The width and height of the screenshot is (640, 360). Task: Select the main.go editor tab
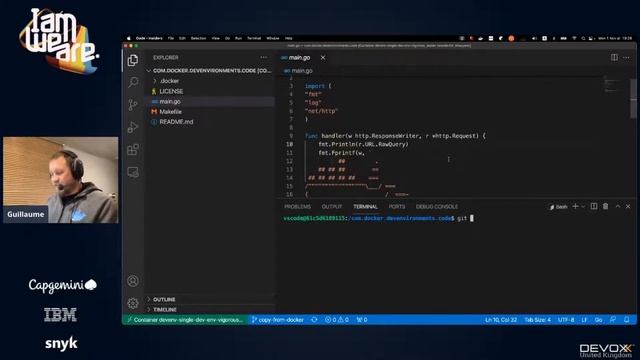[x=299, y=58]
